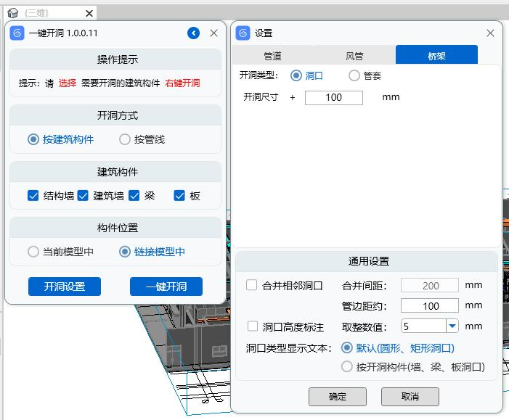This screenshot has height=420, width=509.
Task: Click the logo icon in 一键开洞 title bar
Action: coord(18,33)
